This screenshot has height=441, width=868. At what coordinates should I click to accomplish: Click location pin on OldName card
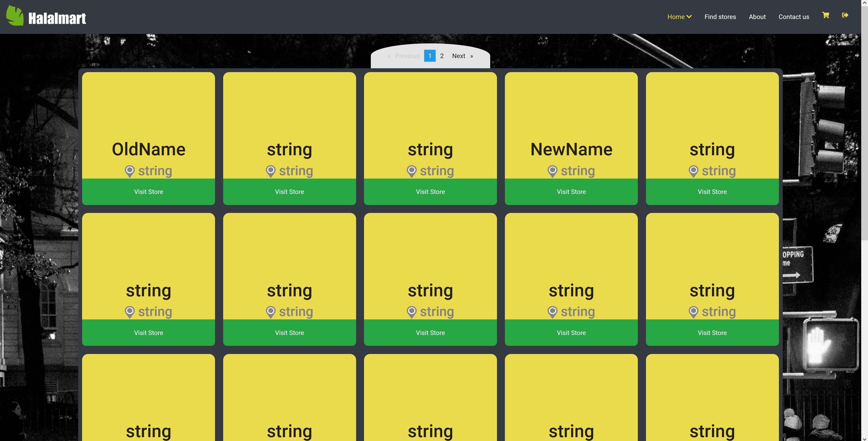click(130, 171)
